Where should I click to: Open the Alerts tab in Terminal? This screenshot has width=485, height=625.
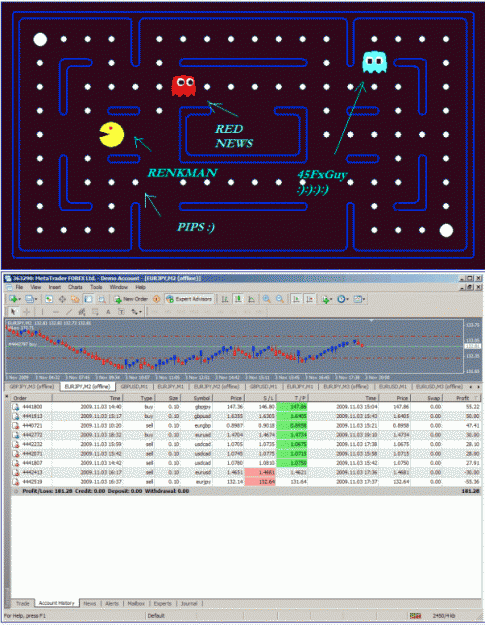click(112, 603)
